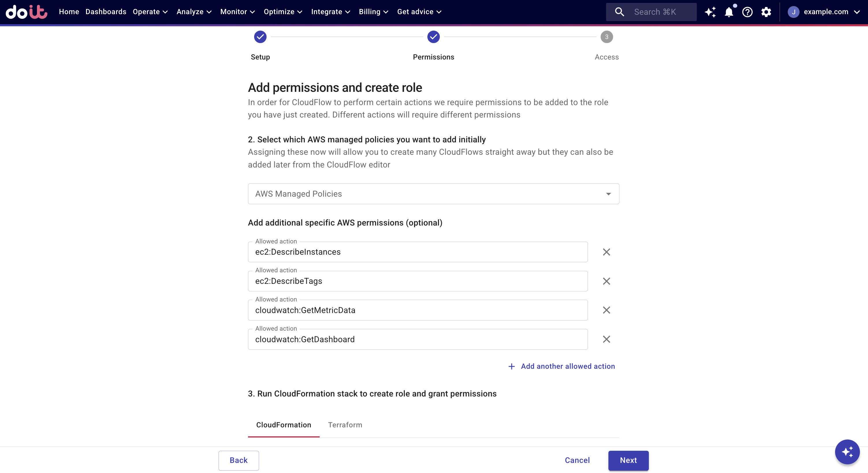The image size is (868, 473).
Task: Open the Billing menu
Action: [x=373, y=12]
